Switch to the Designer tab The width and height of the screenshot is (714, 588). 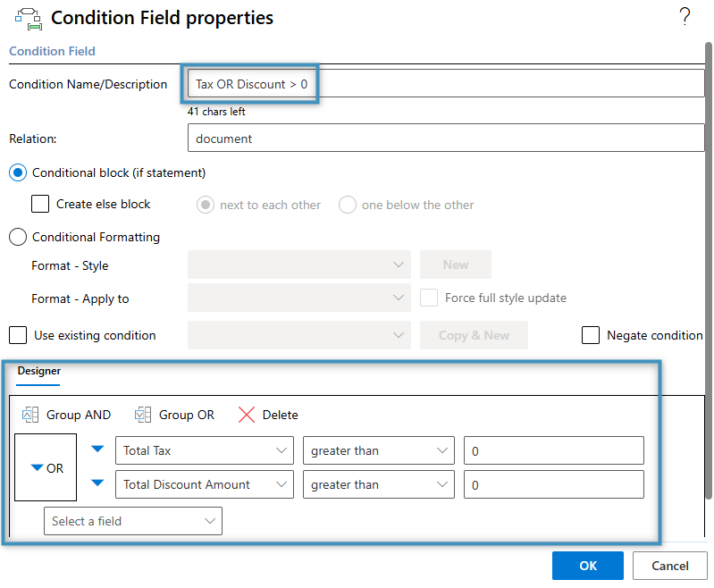(x=38, y=371)
